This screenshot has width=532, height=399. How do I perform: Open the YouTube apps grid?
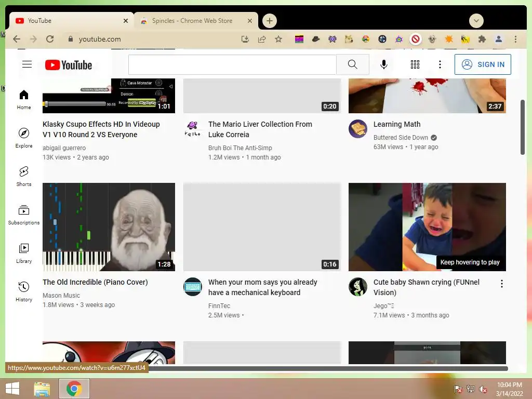click(x=415, y=64)
